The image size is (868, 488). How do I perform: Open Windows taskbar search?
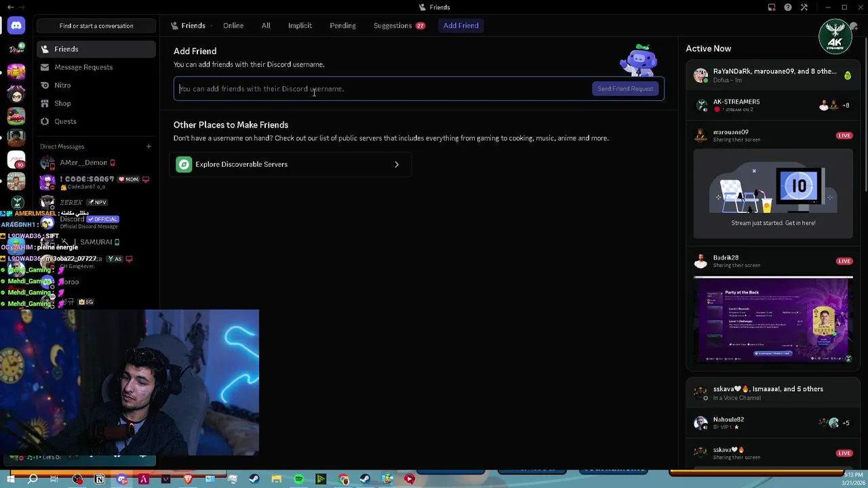click(x=33, y=479)
